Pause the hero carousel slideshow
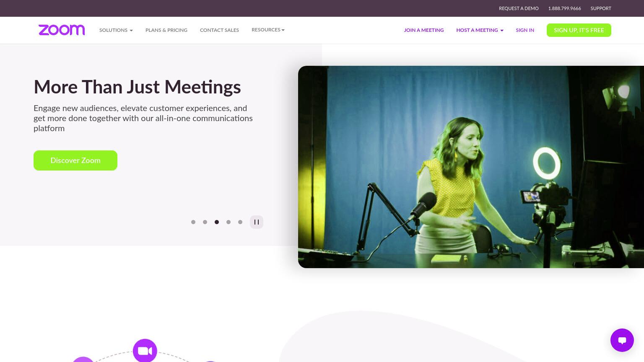Screen dimensions: 644x362 [x=257, y=222]
